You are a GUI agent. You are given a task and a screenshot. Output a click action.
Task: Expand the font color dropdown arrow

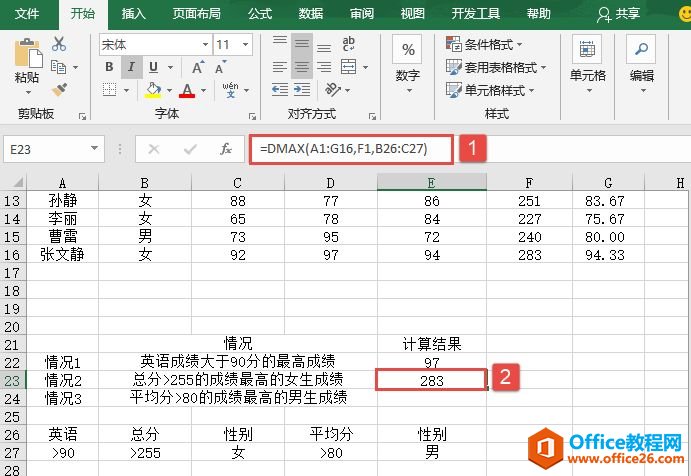[204, 90]
